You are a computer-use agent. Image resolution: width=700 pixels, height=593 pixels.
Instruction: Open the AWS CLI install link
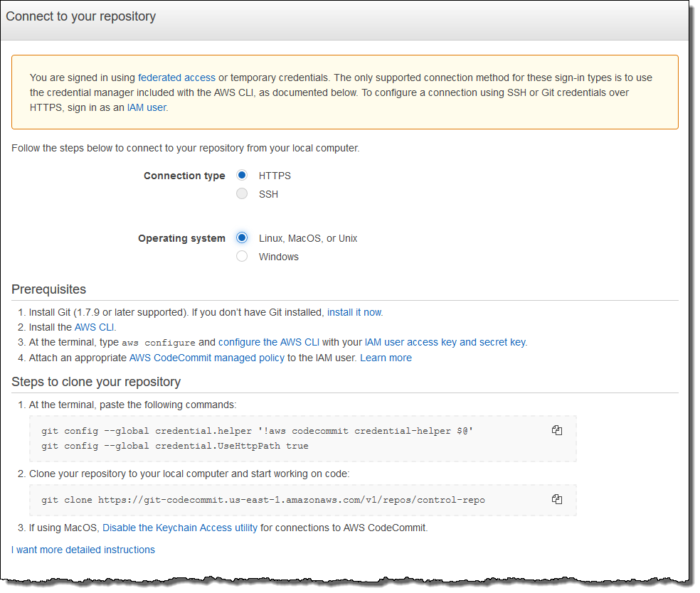94,327
